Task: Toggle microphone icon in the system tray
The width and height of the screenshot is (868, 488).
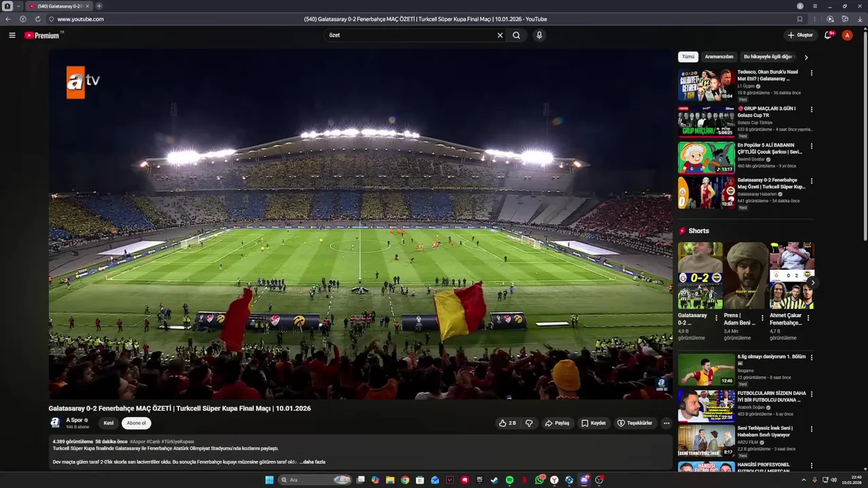Action: [814, 480]
